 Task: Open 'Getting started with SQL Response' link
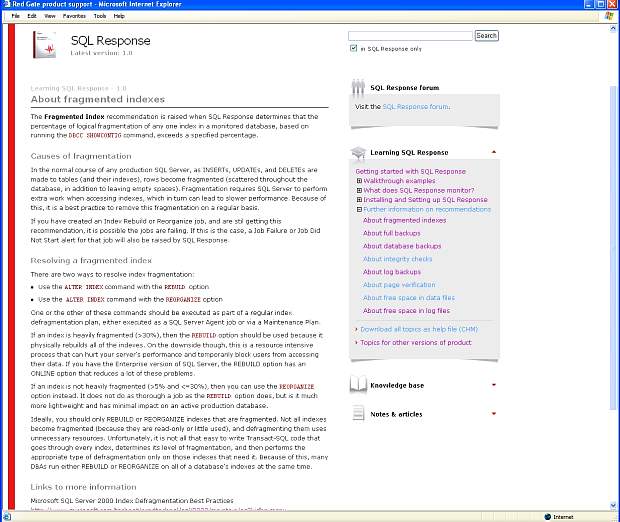[x=410, y=172]
